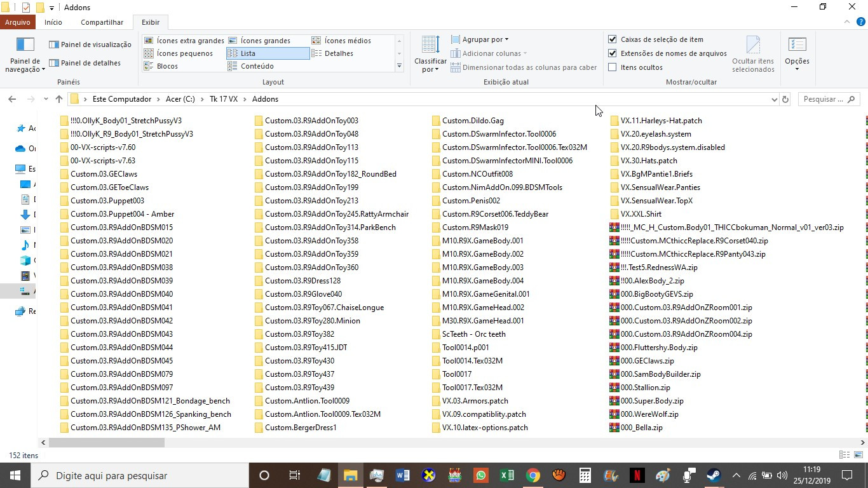
Task: Toggle the Painel de visualização pane
Action: pyautogui.click(x=90, y=44)
